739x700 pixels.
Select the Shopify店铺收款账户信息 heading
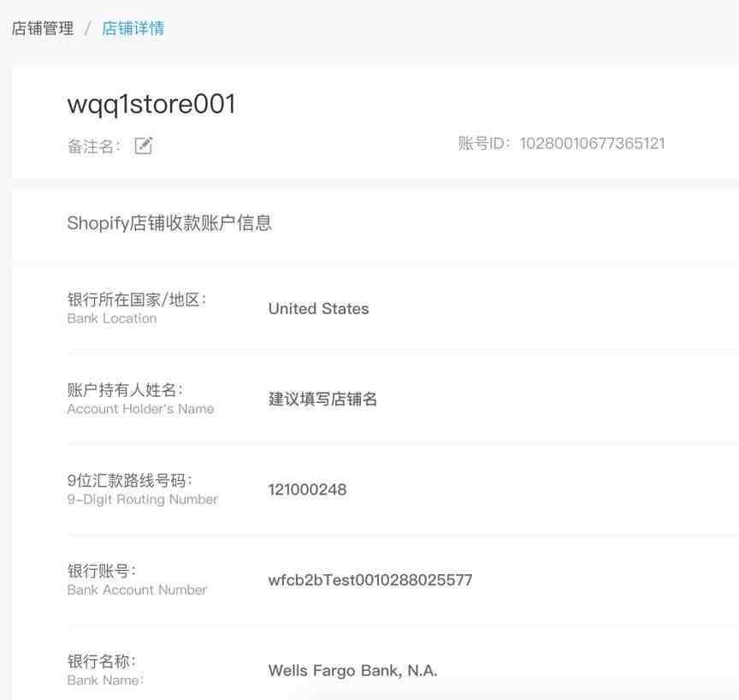click(169, 223)
